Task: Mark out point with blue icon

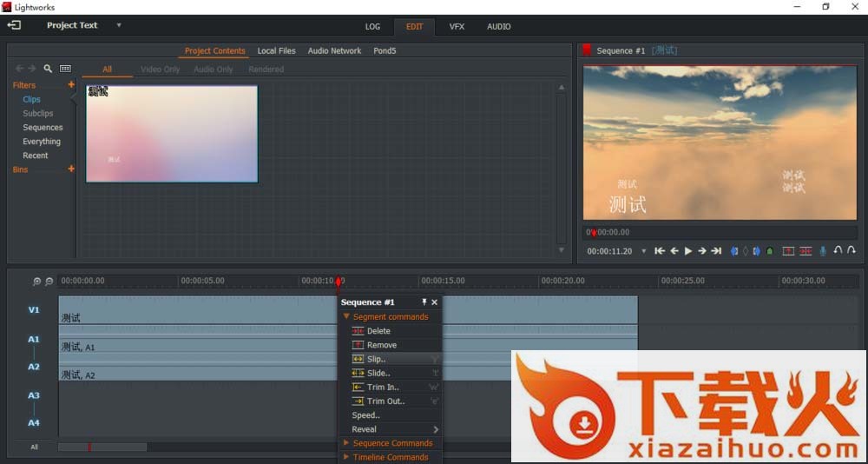Action: (756, 251)
